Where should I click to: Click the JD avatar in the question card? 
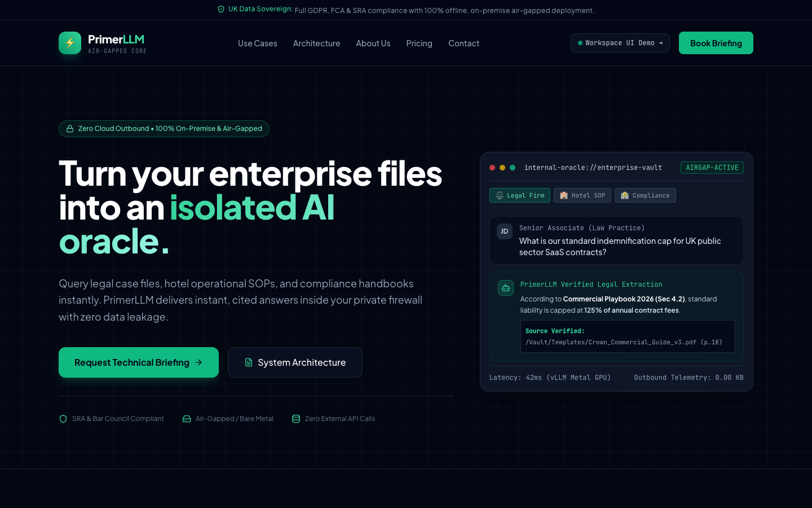click(x=505, y=231)
